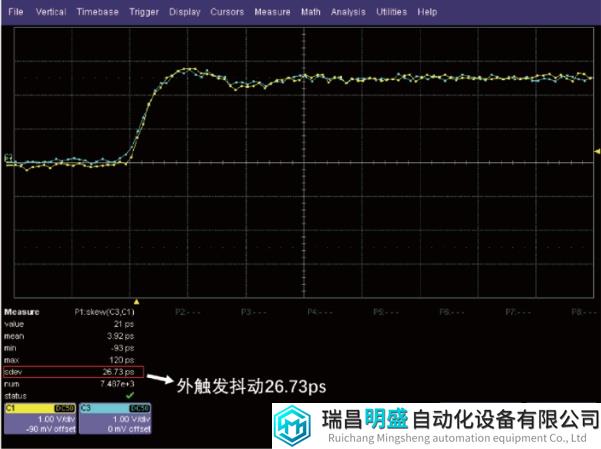Open the Trigger menu
The width and height of the screenshot is (601, 449).
(x=144, y=12)
